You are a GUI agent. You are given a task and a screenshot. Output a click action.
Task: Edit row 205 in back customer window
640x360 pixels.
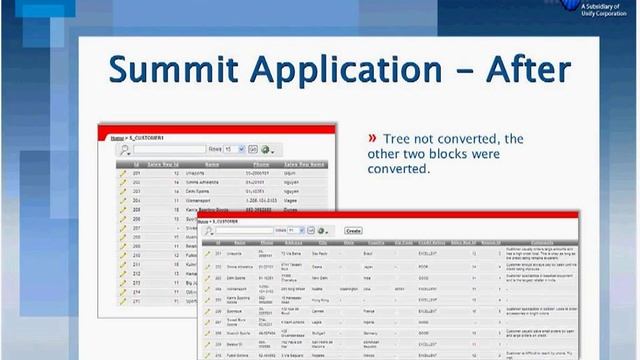point(123,210)
